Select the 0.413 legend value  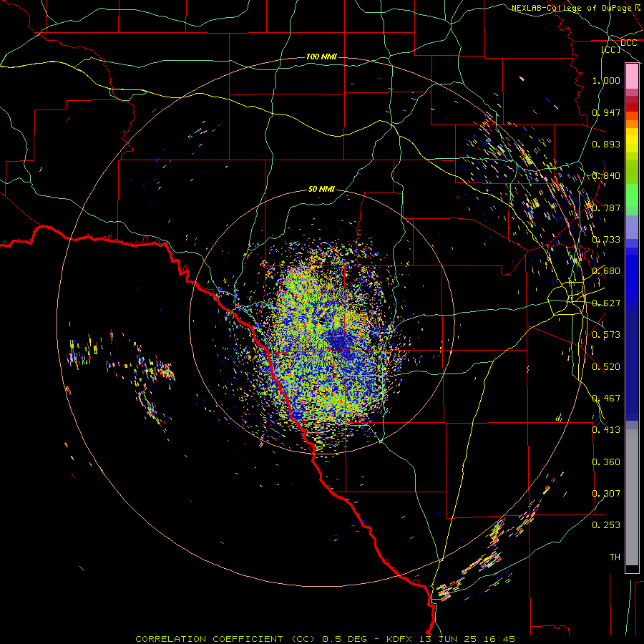[606, 429]
